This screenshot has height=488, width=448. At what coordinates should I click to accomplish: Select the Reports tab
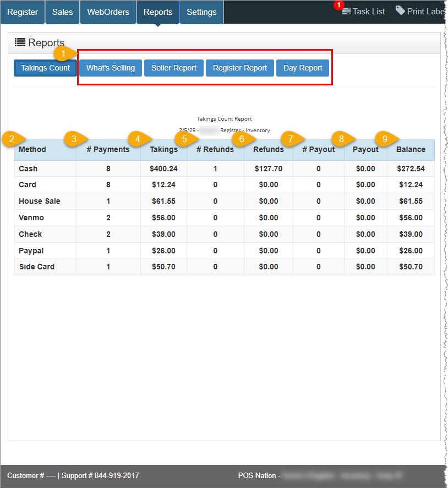click(x=158, y=12)
